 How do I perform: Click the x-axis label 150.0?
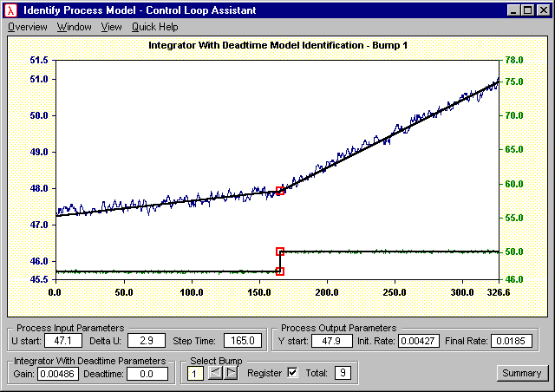tap(259, 292)
